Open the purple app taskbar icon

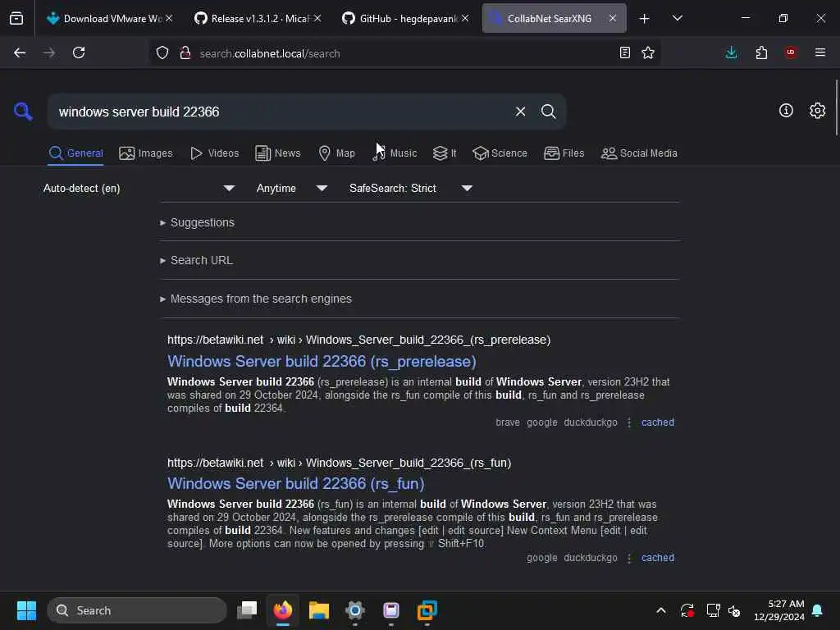click(391, 609)
